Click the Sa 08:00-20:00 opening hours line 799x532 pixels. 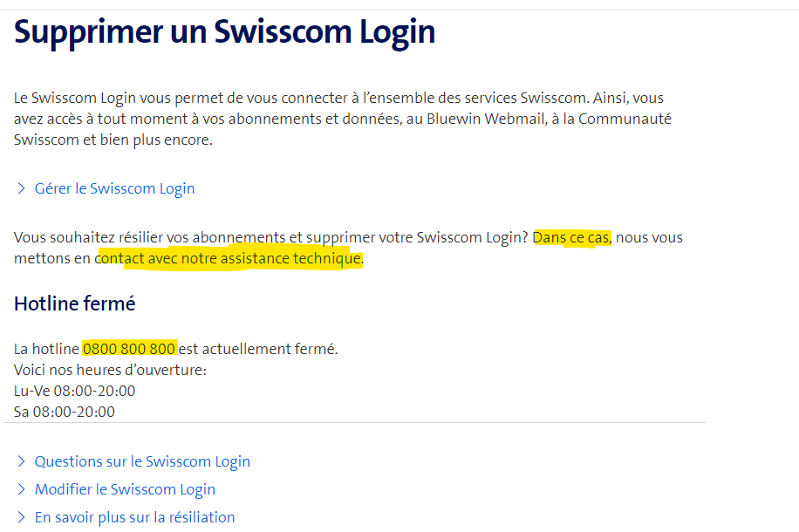pos(64,412)
